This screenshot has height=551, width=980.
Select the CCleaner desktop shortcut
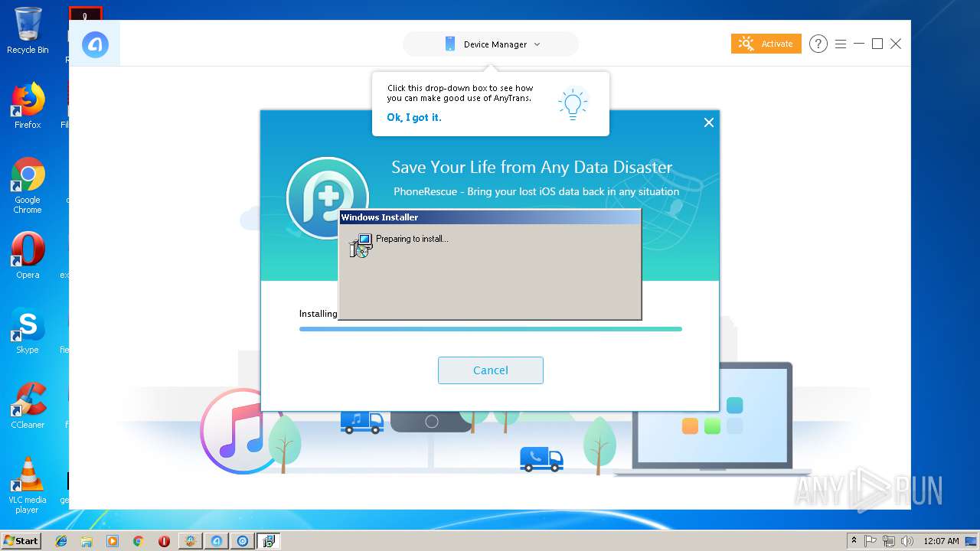28,406
